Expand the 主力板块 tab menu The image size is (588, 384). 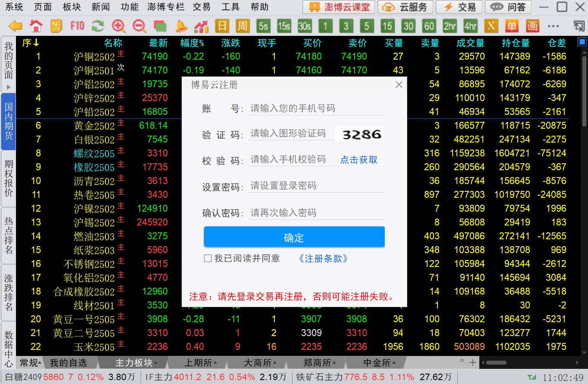[x=134, y=362]
